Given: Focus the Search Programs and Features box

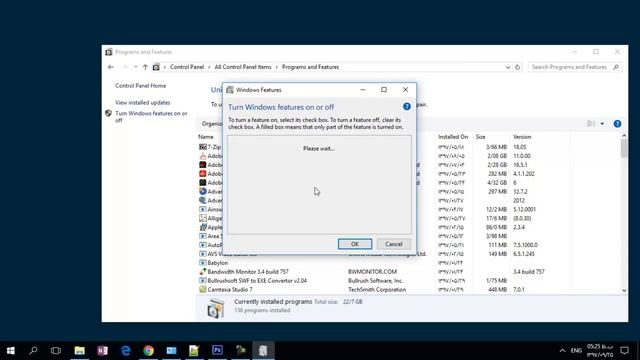Looking at the screenshot, I should coord(575,67).
